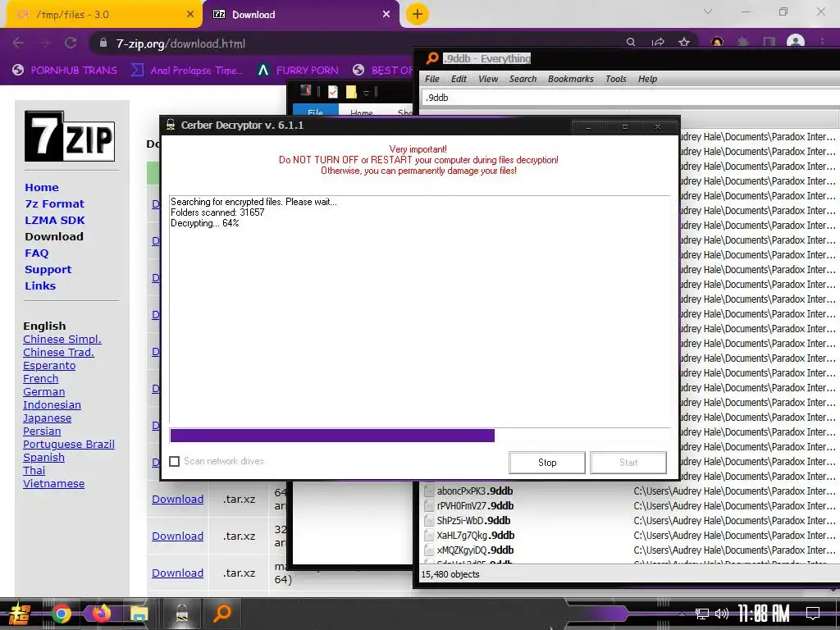
Task: Focus the Everything search field containing '.9ddb'
Action: click(x=629, y=98)
